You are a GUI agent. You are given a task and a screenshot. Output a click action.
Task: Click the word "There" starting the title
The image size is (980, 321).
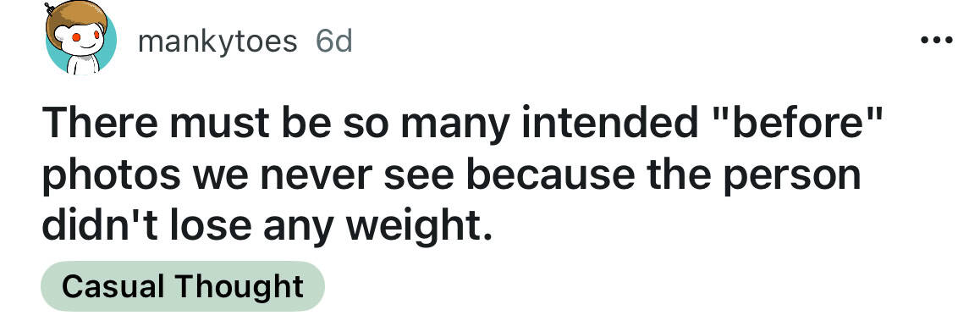point(99,125)
